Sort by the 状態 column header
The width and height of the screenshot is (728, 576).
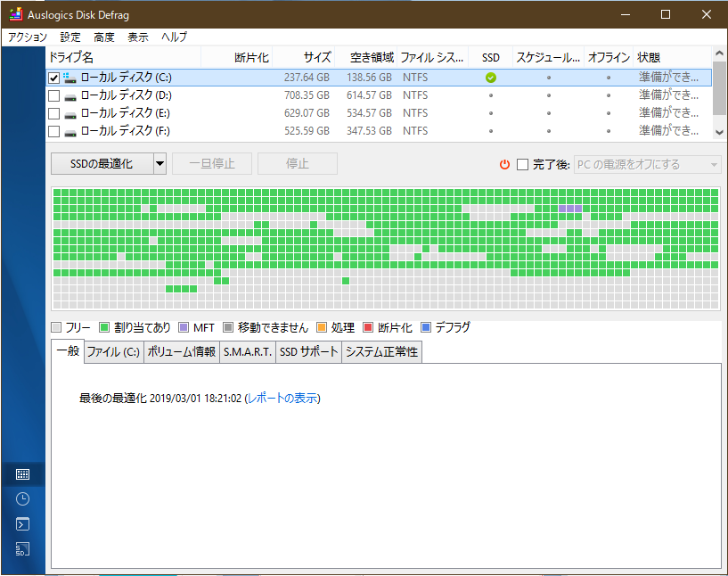pos(673,57)
